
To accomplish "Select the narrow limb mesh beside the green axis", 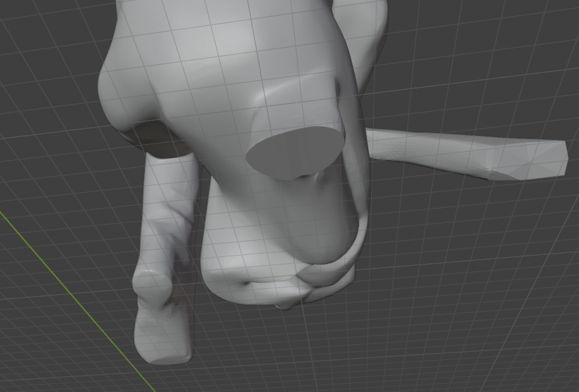I will [165, 258].
